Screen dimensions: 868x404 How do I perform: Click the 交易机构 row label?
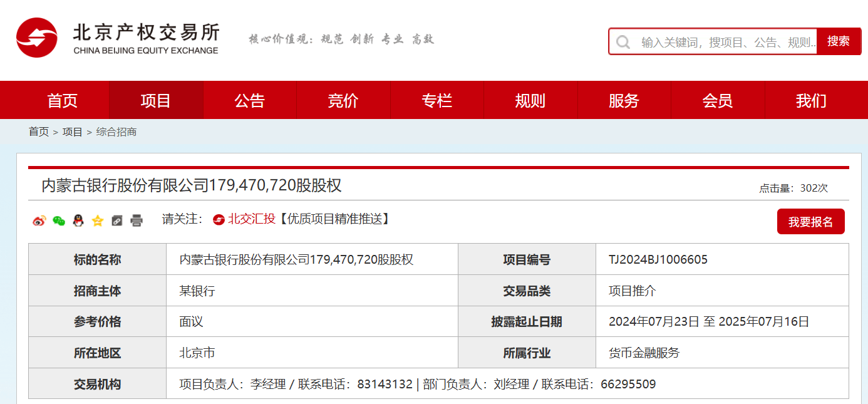coord(97,384)
